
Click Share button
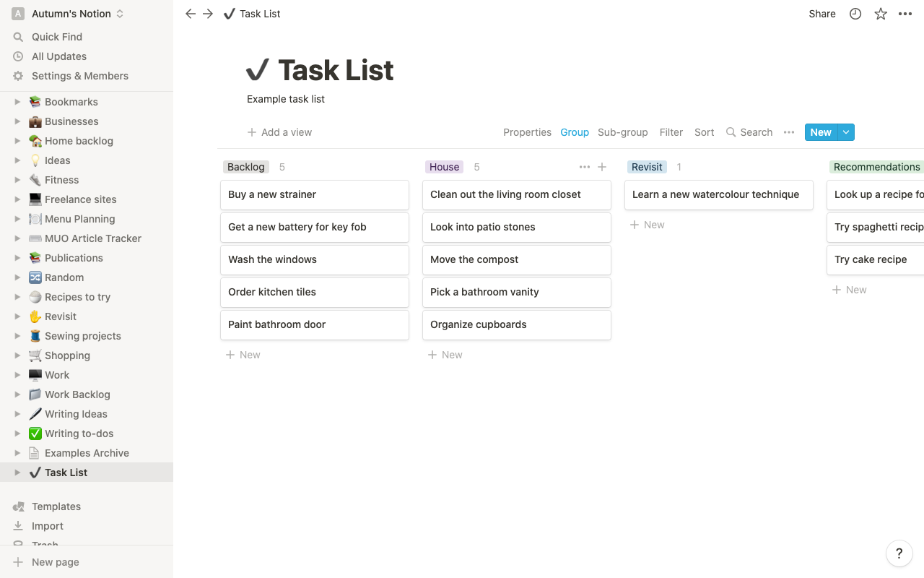pyautogui.click(x=822, y=14)
